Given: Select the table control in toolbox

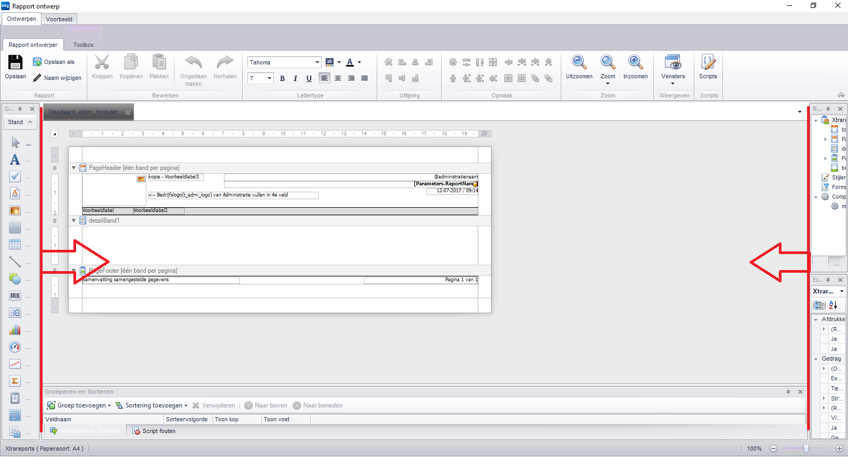Looking at the screenshot, I should (15, 244).
